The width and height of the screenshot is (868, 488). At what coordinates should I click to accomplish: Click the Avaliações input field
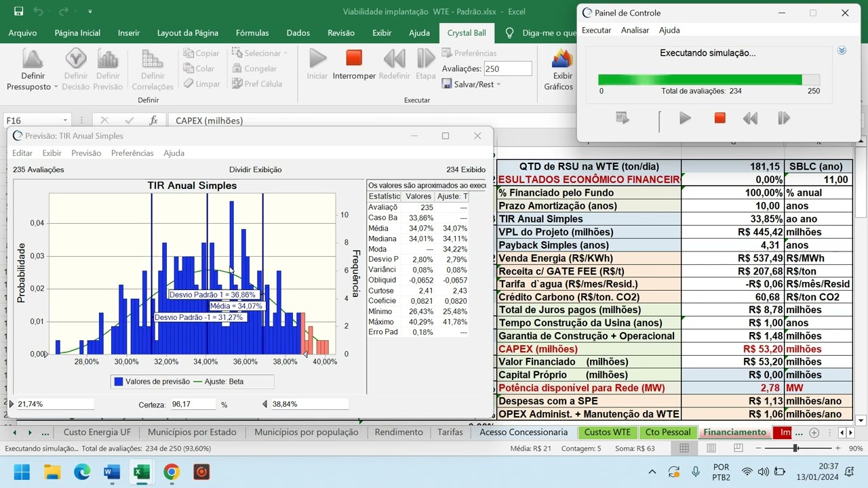[508, 68]
